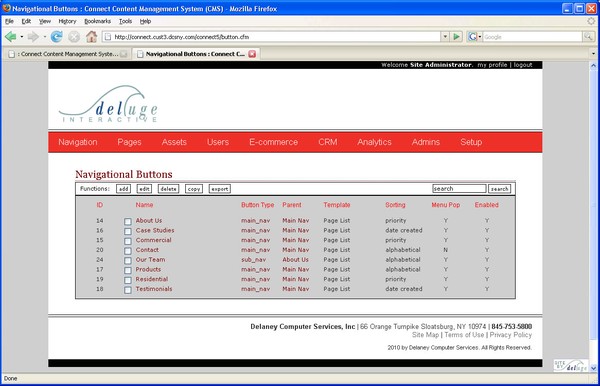Click the Google search engine icon
The width and height of the screenshot is (600, 386).
click(x=473, y=37)
